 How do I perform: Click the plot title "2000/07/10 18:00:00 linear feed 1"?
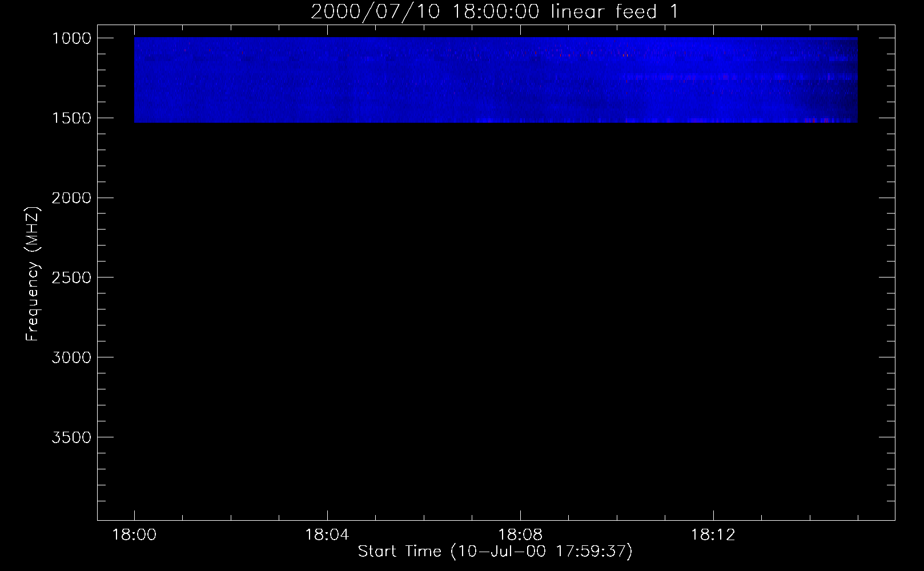click(495, 11)
